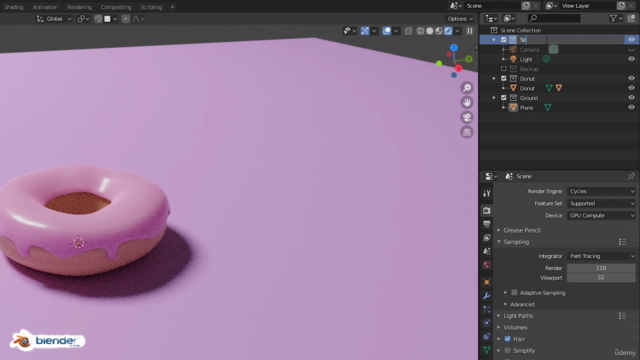Toggle camera view button in viewport
The image size is (640, 360).
(x=467, y=118)
